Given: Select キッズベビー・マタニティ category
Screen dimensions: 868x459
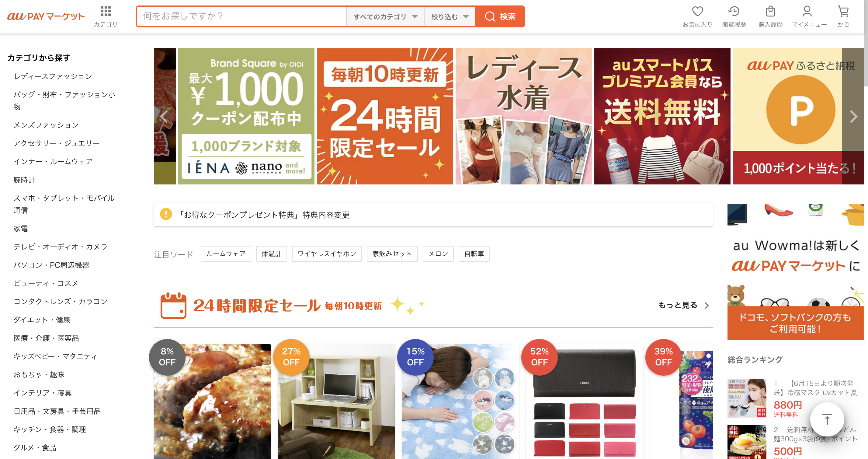Looking at the screenshot, I should 55,356.
